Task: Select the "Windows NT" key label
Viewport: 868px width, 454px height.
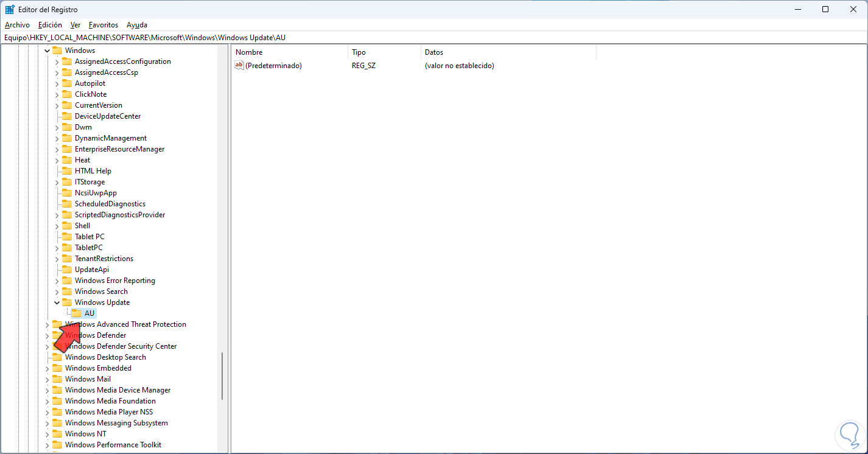Action: [85, 434]
